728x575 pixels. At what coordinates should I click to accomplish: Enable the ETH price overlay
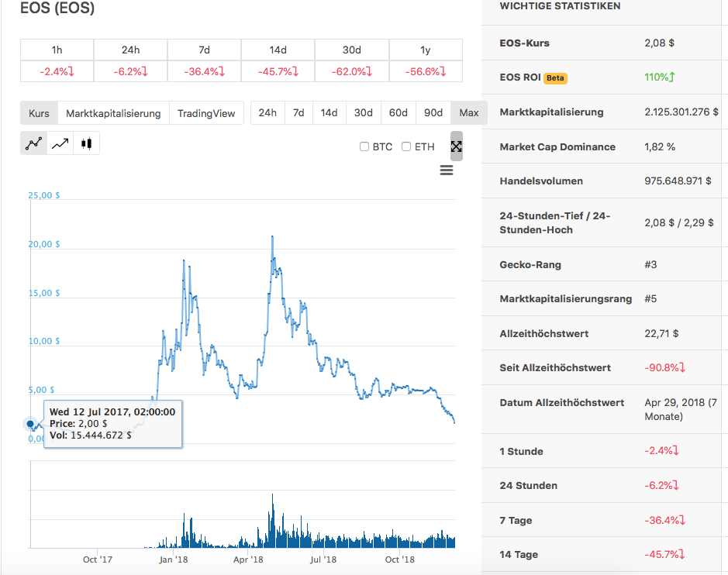tap(406, 146)
